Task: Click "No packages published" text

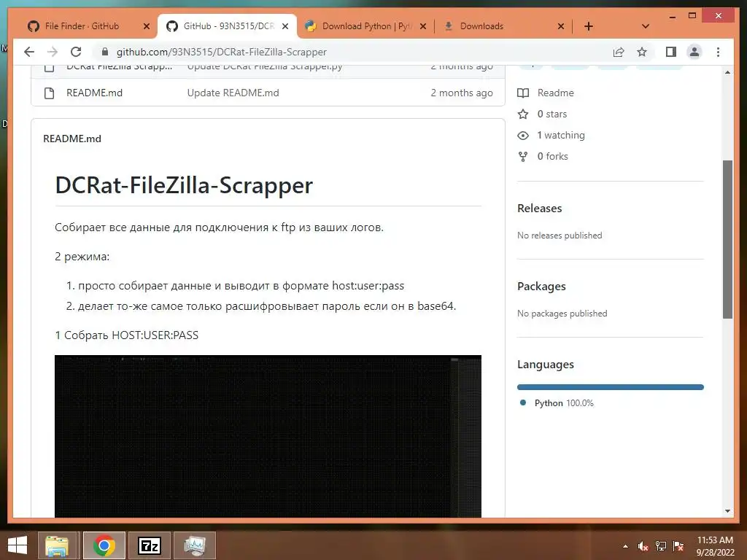Action: (x=562, y=314)
